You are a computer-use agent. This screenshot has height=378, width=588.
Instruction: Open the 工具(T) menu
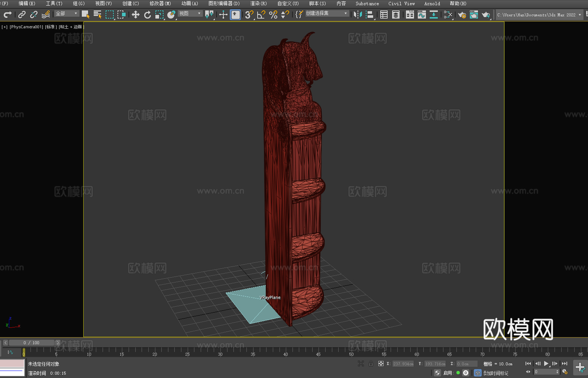pyautogui.click(x=54, y=3)
